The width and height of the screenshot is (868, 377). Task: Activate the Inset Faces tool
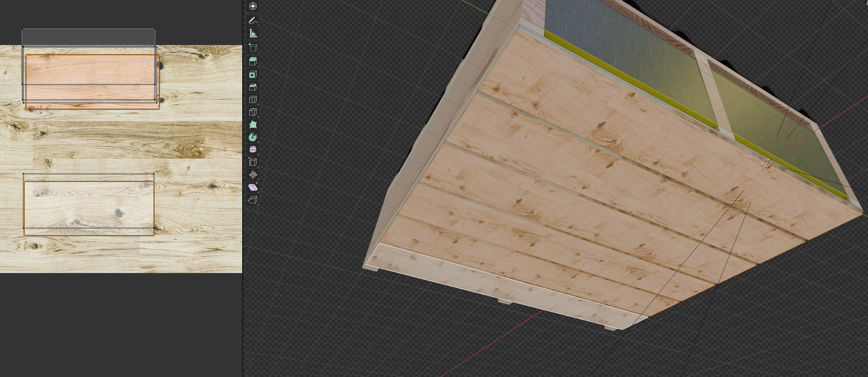click(x=253, y=74)
